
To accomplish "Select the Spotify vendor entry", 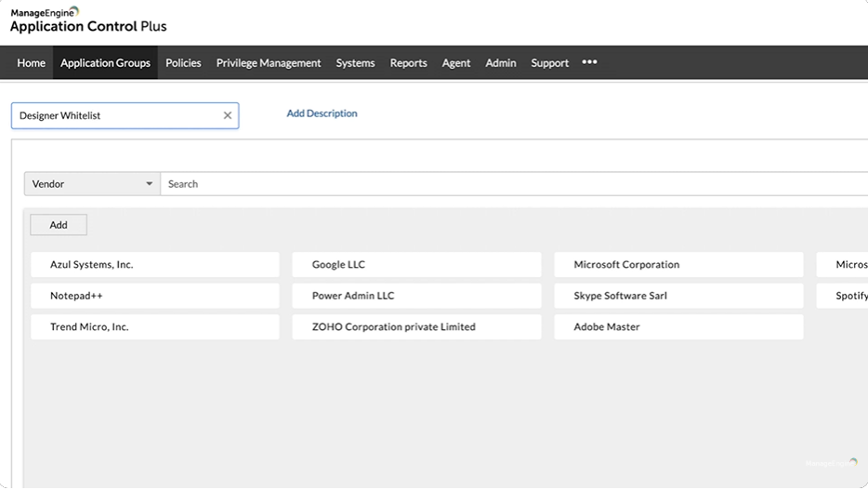I will 843,296.
